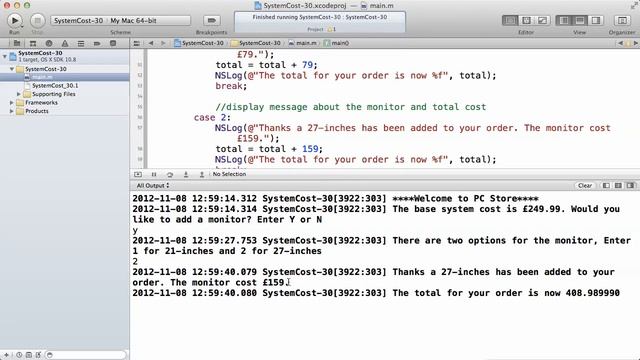
Task: Show only the console view
Action: [x=631, y=186]
